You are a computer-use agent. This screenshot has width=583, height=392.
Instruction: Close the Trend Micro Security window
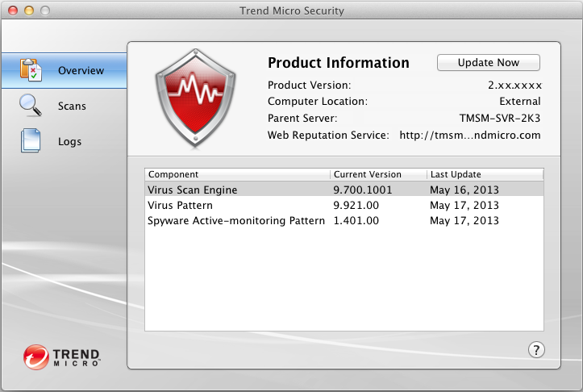[13, 11]
